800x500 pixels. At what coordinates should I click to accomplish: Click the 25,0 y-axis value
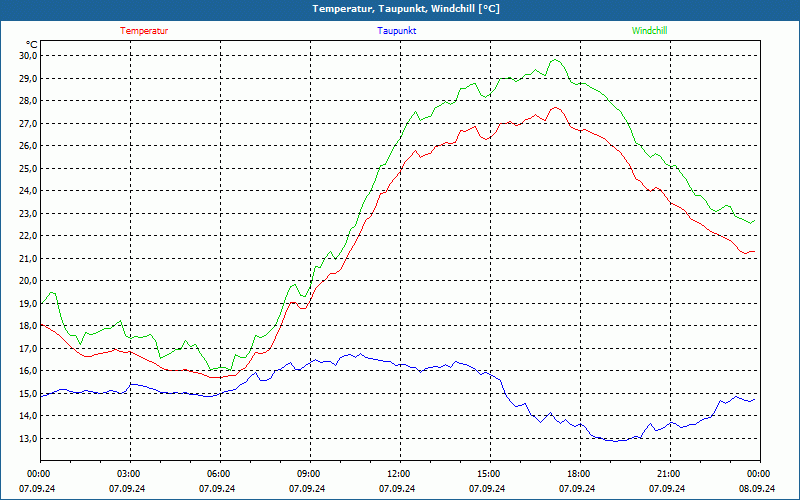coord(29,168)
